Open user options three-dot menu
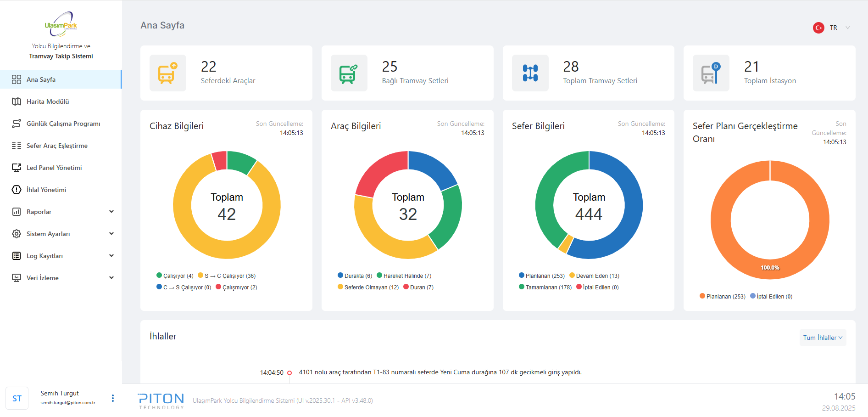The width and height of the screenshot is (868, 417). pos(113,398)
